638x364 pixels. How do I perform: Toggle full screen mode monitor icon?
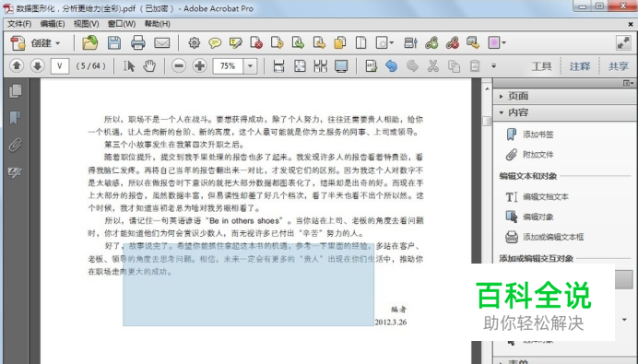click(x=341, y=65)
